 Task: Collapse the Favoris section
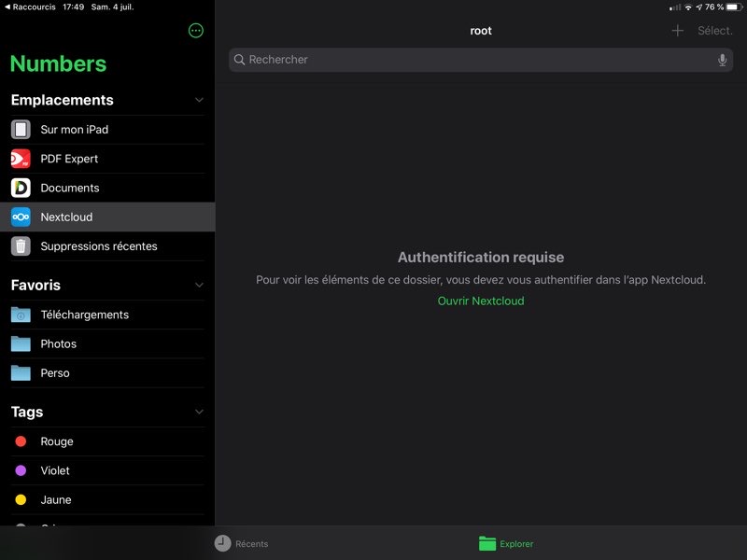click(199, 285)
